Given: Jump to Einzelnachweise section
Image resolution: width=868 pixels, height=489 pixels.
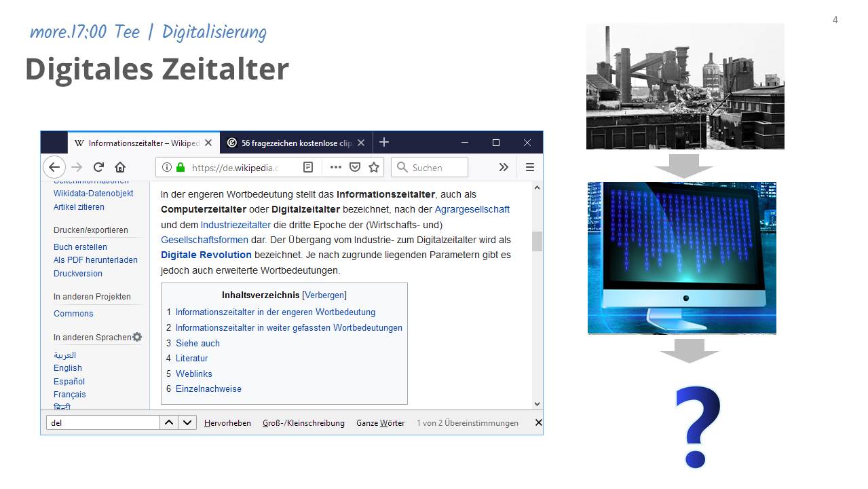Looking at the screenshot, I should tap(208, 389).
